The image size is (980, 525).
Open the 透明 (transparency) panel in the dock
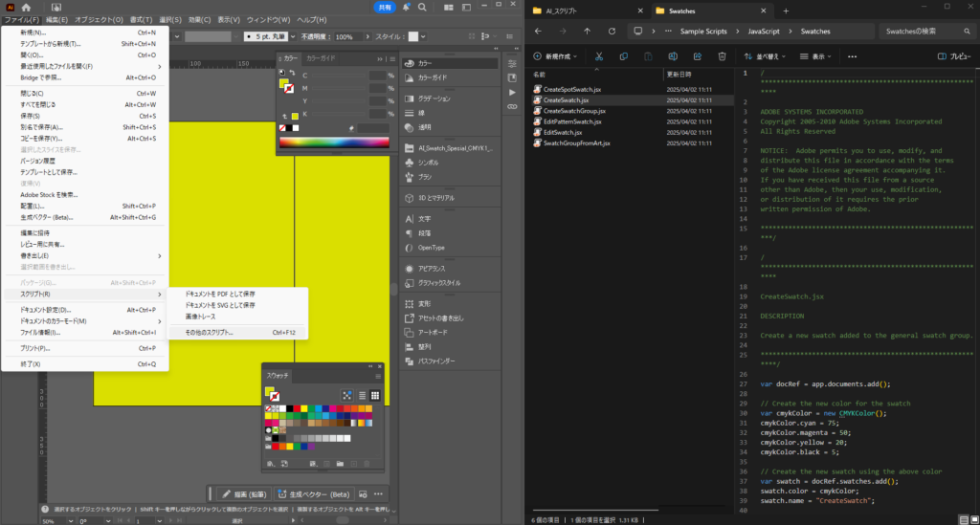tap(450, 127)
